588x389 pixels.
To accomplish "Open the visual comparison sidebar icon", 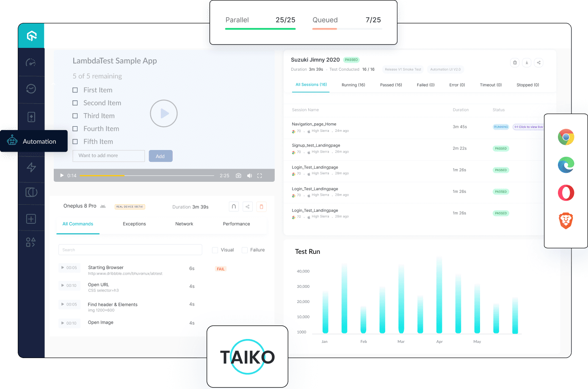I will (x=31, y=192).
